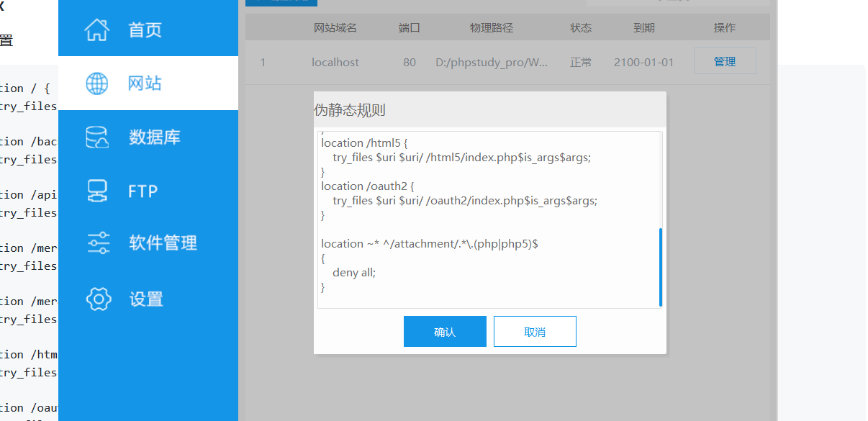Image resolution: width=868 pixels, height=421 pixels.
Task: Select the database cylinder icon in sidebar
Action: (98, 137)
